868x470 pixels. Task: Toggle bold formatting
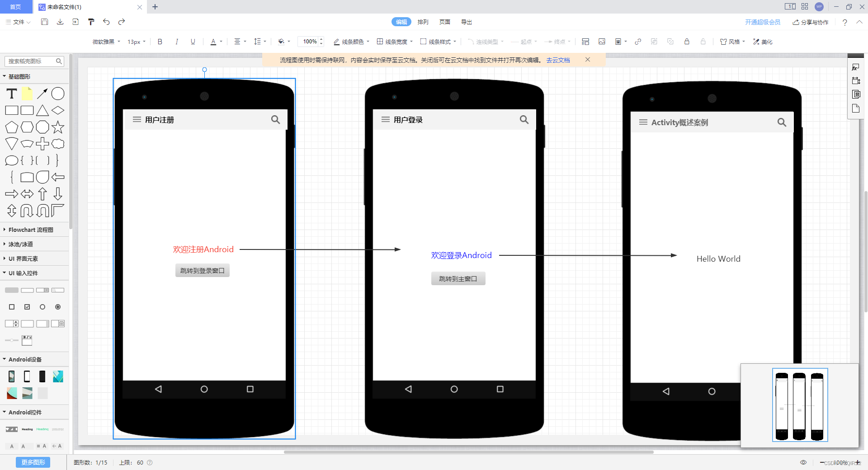(x=160, y=42)
